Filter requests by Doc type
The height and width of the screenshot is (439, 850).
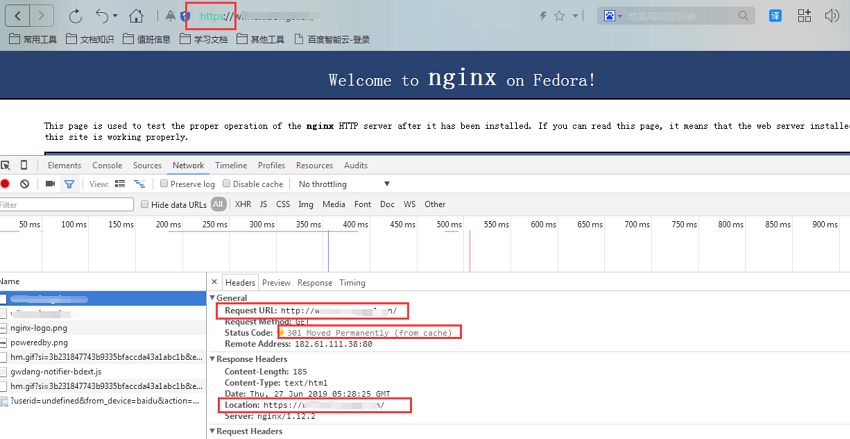[x=387, y=204]
